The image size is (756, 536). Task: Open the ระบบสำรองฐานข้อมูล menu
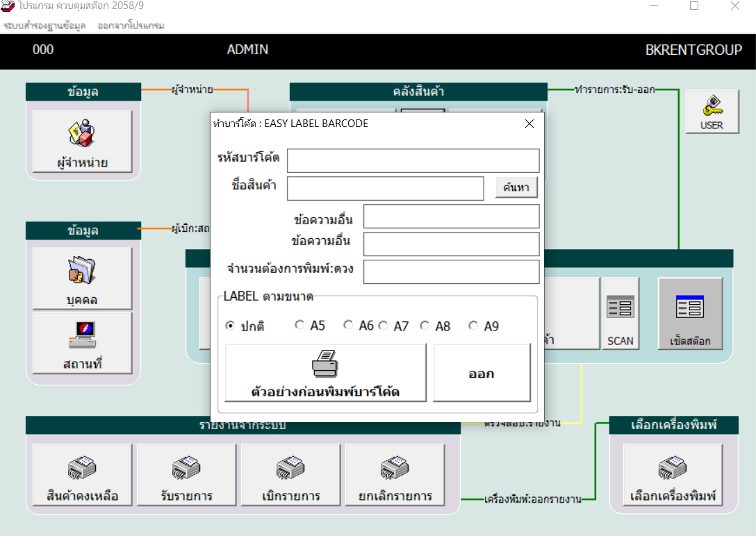pyautogui.click(x=45, y=26)
